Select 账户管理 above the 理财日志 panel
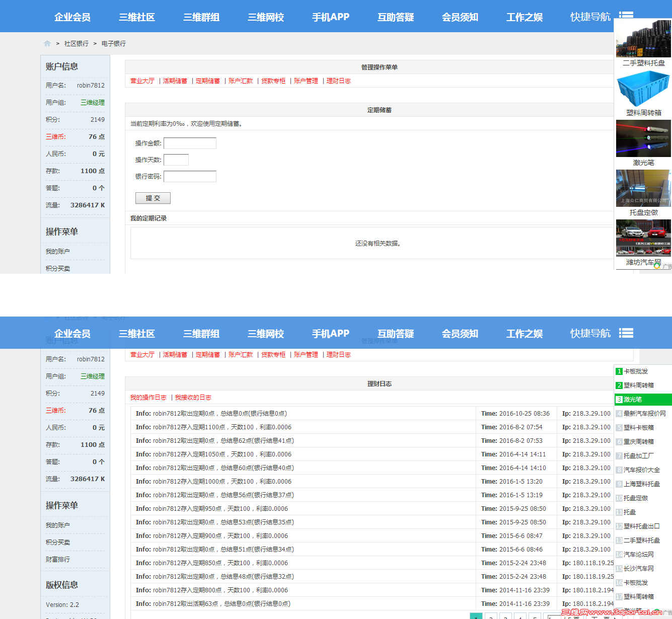The width and height of the screenshot is (672, 619). [306, 355]
